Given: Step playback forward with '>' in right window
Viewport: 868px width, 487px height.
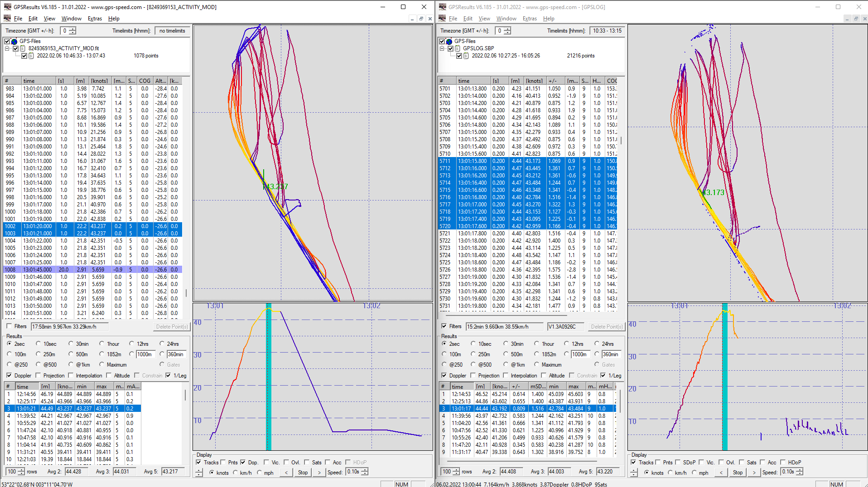Looking at the screenshot, I should (754, 472).
